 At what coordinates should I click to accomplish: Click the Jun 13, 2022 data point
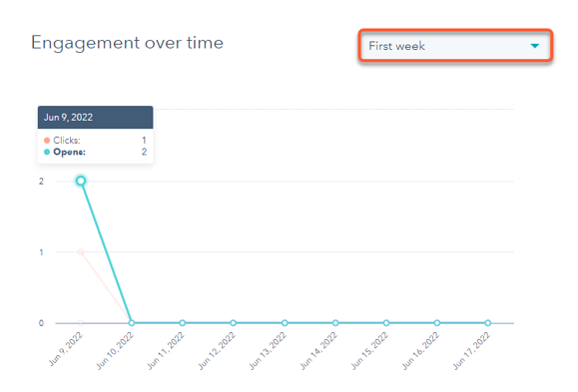click(x=285, y=323)
